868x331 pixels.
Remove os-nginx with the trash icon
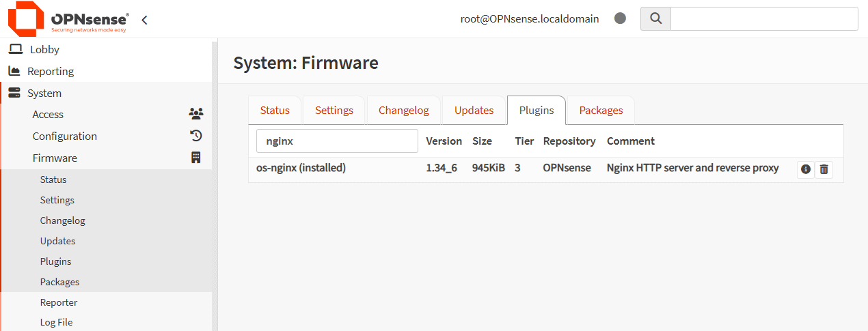pos(824,169)
